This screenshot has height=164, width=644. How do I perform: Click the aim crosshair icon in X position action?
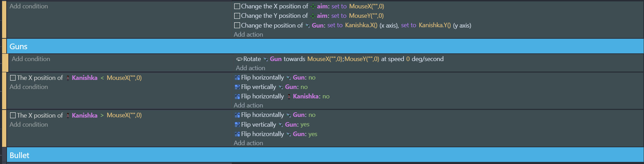pyautogui.click(x=313, y=7)
